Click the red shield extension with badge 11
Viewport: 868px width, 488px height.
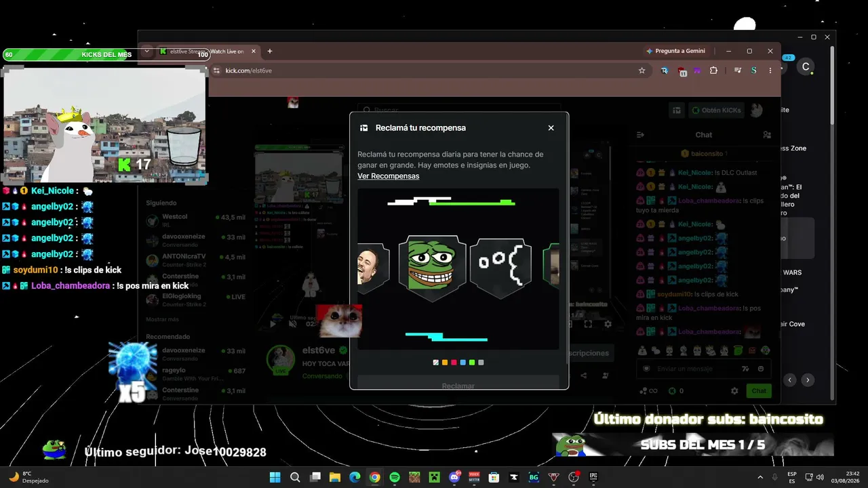click(682, 71)
